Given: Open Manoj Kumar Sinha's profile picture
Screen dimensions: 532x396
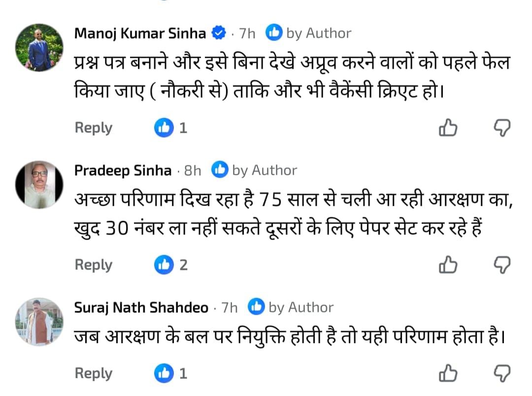Looking at the screenshot, I should pyautogui.click(x=39, y=47).
